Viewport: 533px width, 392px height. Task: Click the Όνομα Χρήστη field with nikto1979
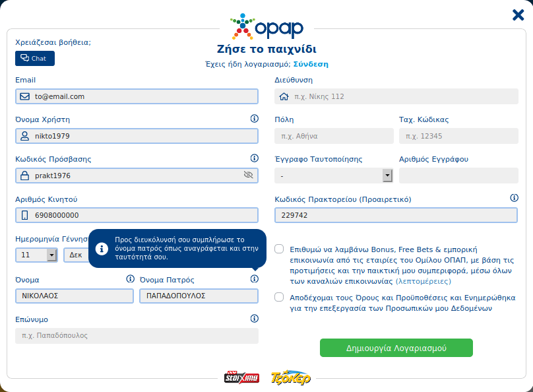[137, 136]
